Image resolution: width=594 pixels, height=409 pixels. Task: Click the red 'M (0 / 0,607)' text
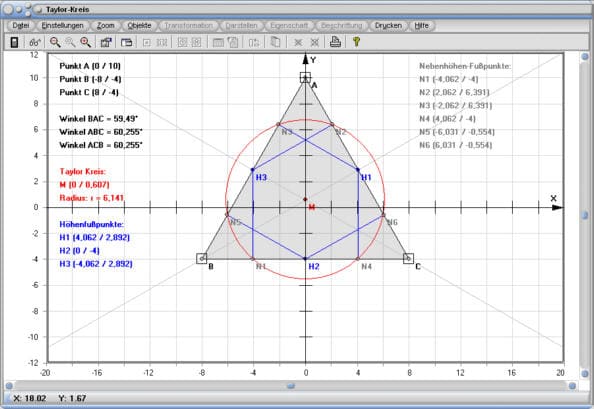tap(84, 185)
